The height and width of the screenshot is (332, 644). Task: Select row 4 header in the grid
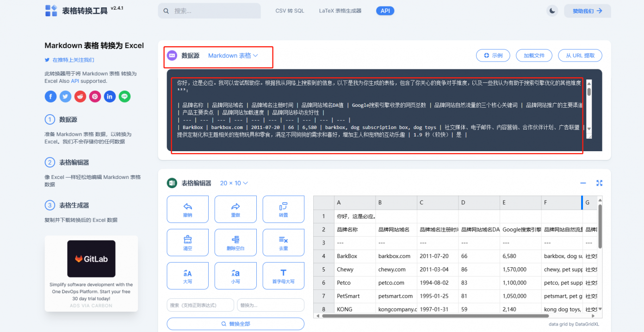pos(324,256)
